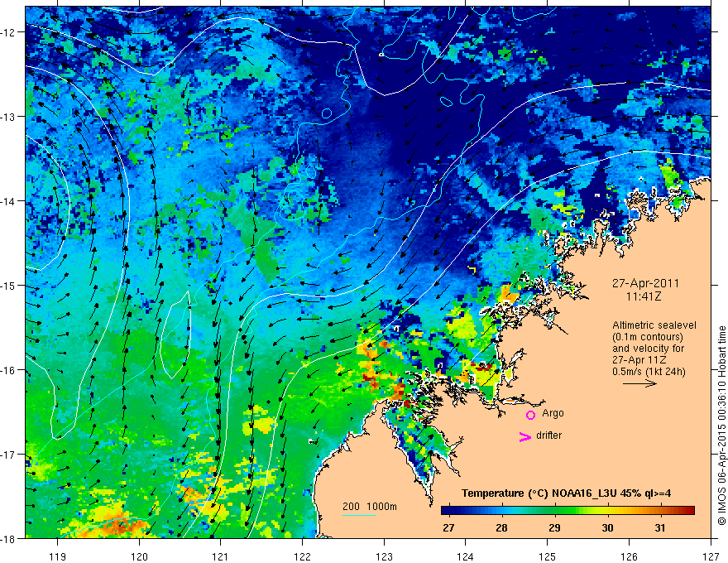728x563 pixels.
Task: Click the '0.5m/s (1kt 24h)' text
Action: (x=649, y=372)
